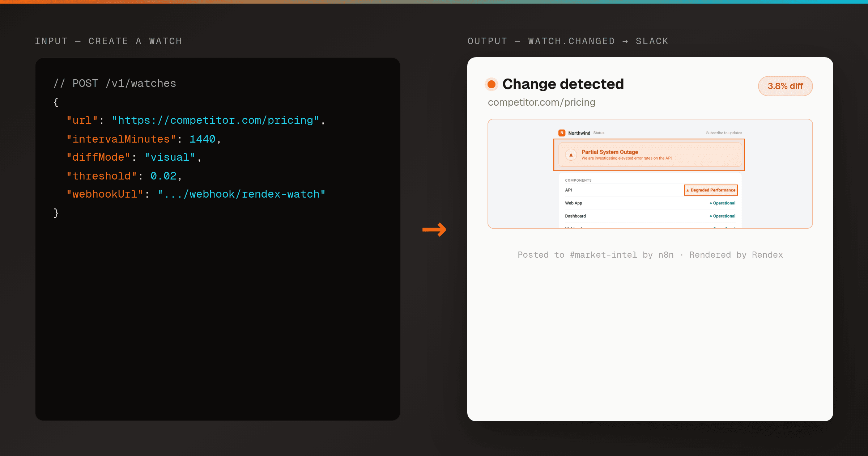Image resolution: width=868 pixels, height=456 pixels.
Task: Click the Posted to #market-intel footer text
Action: pyautogui.click(x=650, y=255)
